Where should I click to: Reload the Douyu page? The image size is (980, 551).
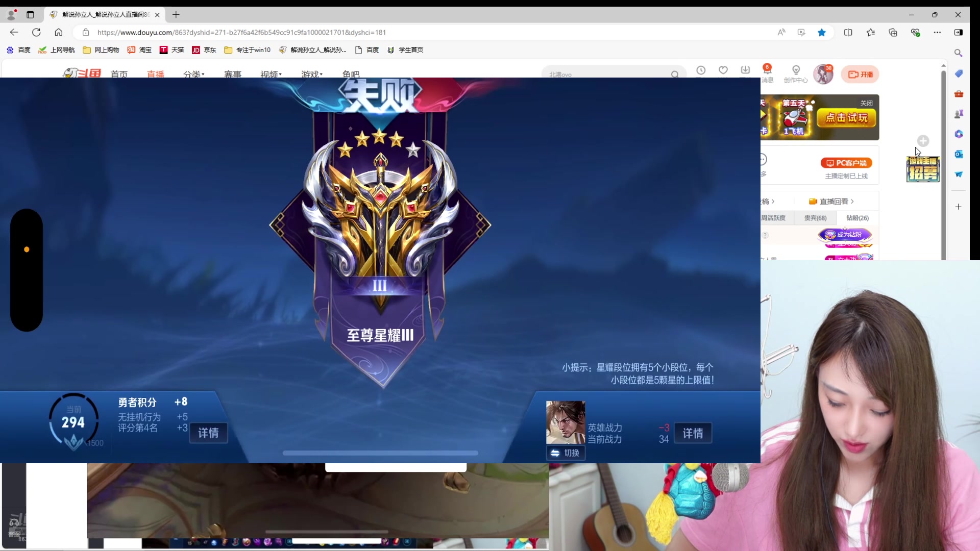(36, 32)
